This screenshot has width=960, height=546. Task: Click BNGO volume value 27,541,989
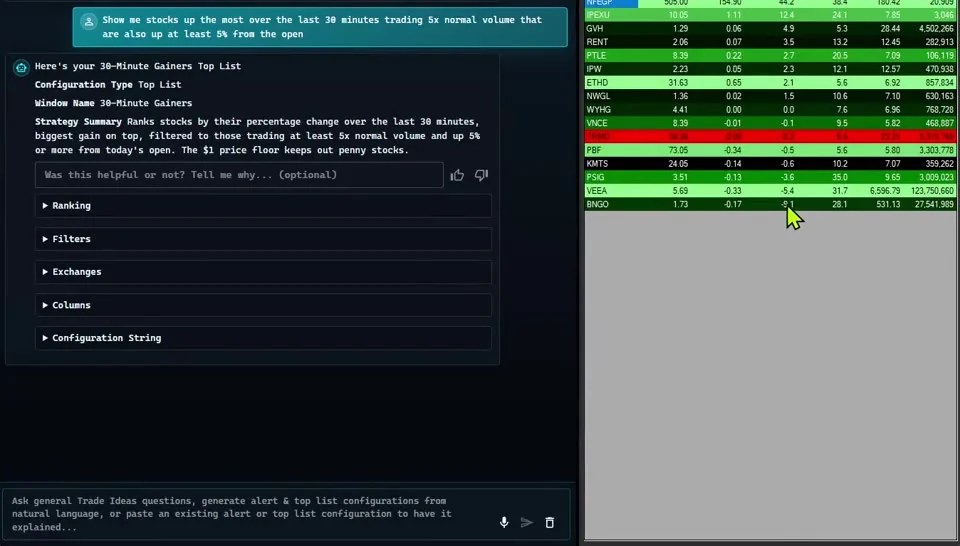(934, 204)
